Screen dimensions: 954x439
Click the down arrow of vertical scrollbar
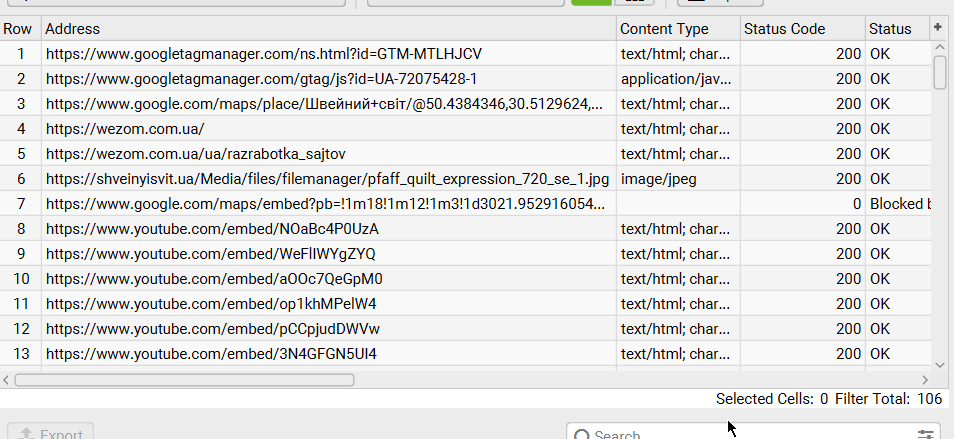pyautogui.click(x=939, y=365)
